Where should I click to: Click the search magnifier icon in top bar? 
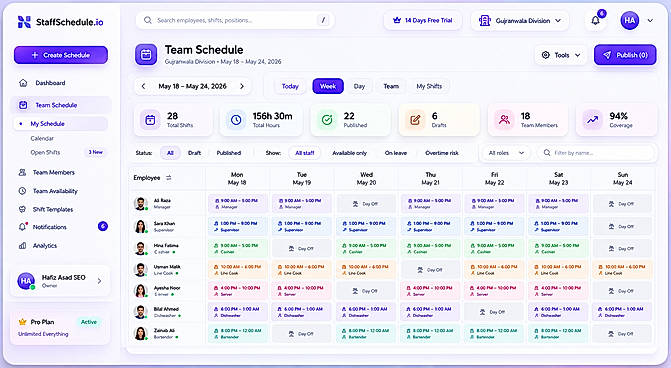pyautogui.click(x=148, y=20)
